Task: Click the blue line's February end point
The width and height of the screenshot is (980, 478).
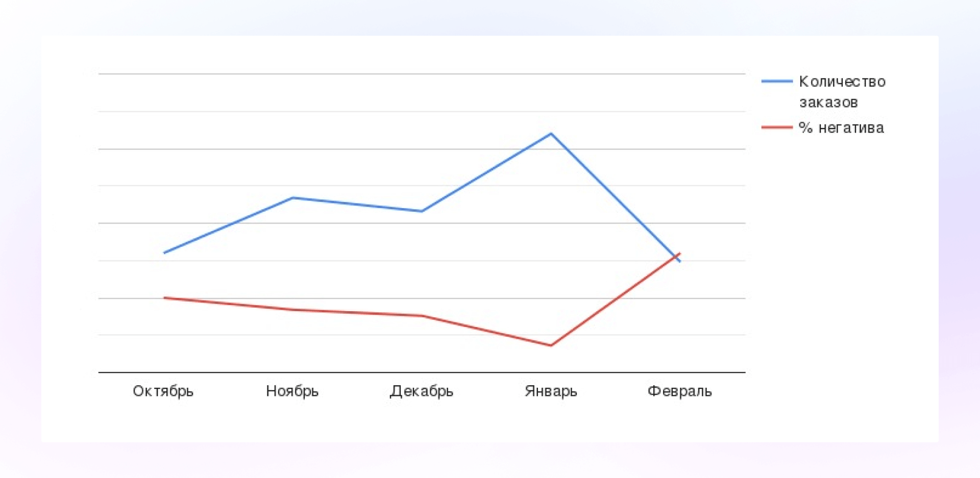Action: 680,261
